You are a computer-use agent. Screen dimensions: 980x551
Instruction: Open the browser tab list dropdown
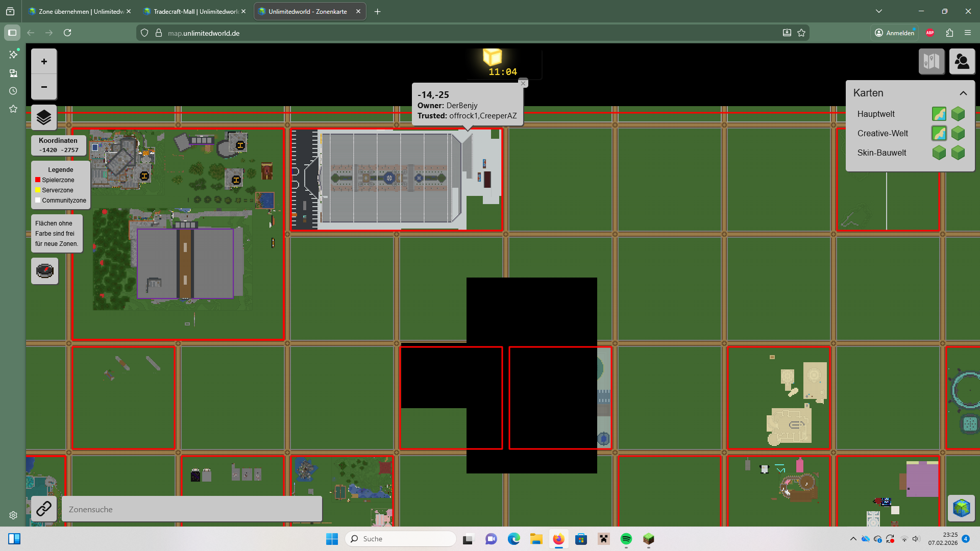pyautogui.click(x=878, y=11)
